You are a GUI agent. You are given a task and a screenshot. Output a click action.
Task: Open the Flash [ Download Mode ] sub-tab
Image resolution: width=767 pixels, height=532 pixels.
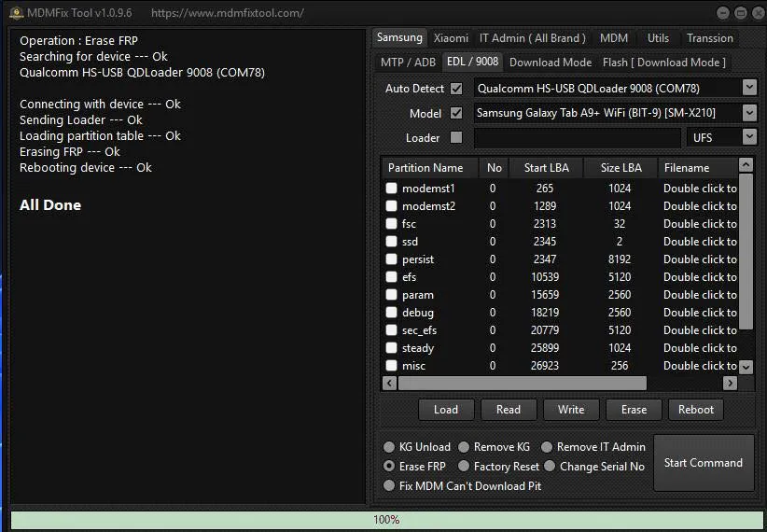point(664,63)
